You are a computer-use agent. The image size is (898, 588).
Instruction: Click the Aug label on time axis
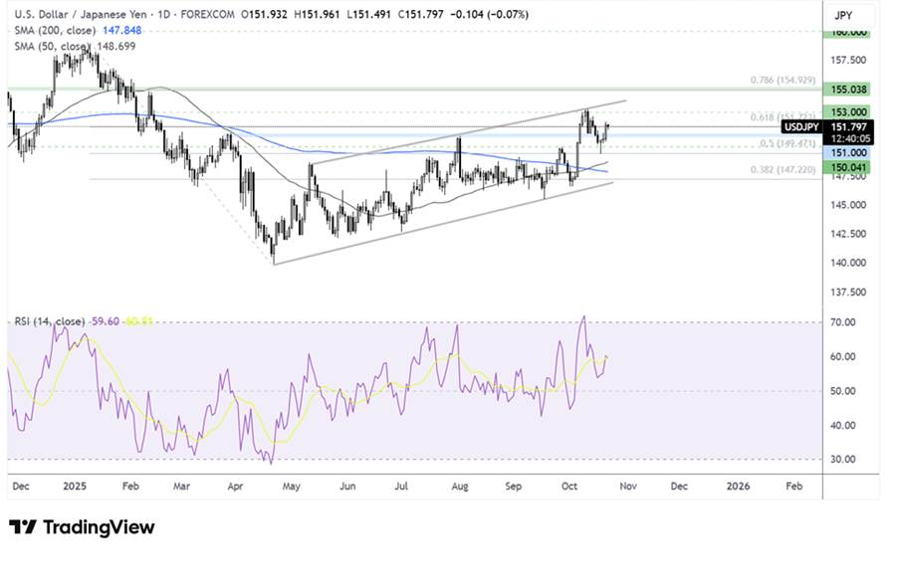tap(459, 486)
